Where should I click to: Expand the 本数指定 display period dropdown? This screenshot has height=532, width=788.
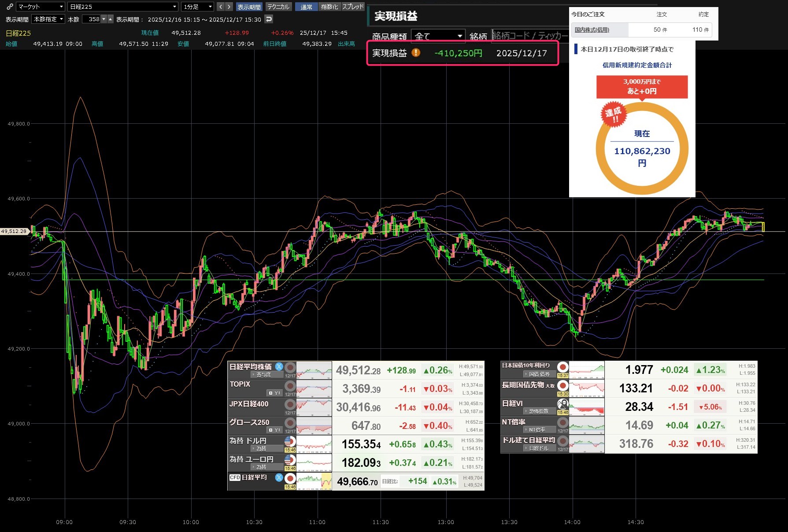48,19
